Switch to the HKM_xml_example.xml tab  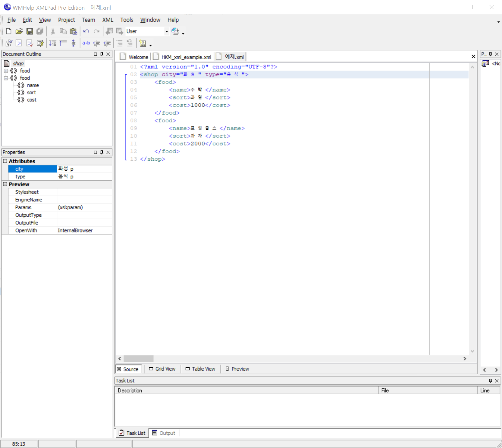(x=182, y=57)
